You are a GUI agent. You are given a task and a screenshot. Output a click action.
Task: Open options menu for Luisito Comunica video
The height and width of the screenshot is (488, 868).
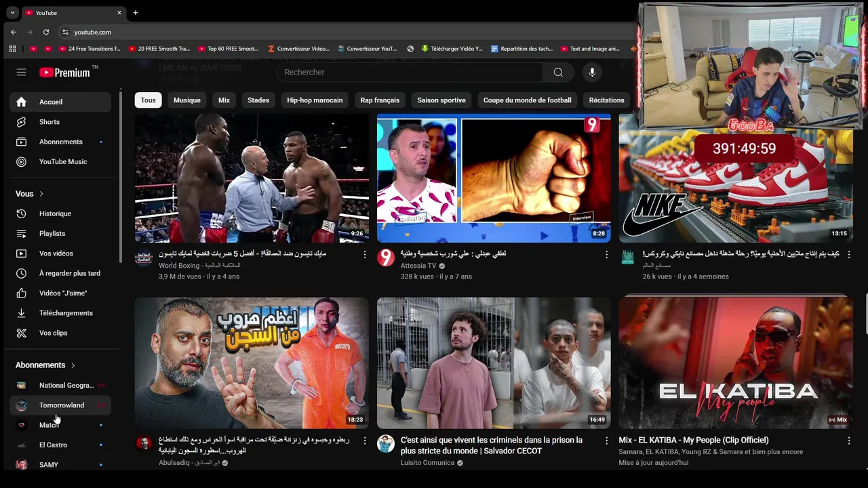click(x=607, y=441)
